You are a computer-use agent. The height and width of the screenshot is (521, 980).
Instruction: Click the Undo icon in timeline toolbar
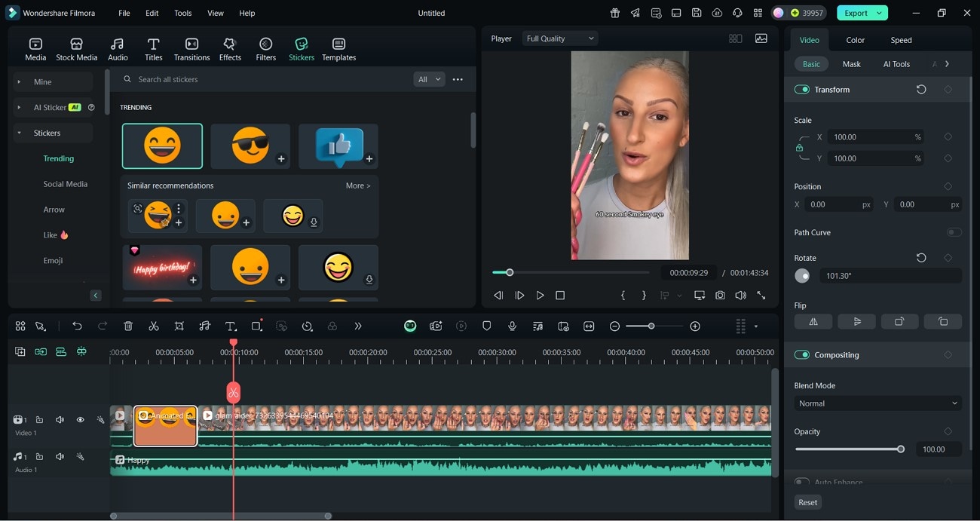77,326
